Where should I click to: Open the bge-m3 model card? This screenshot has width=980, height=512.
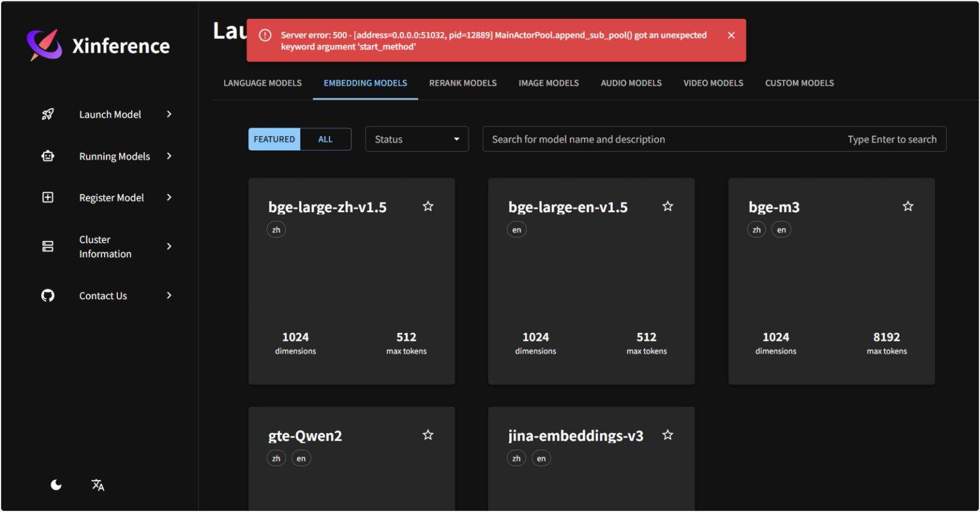[832, 281]
